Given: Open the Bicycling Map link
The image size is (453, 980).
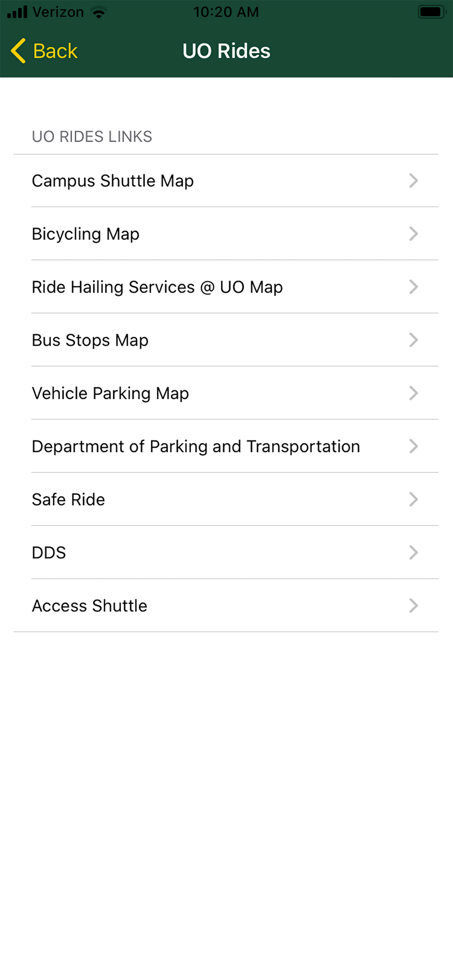Looking at the screenshot, I should coord(86,234).
